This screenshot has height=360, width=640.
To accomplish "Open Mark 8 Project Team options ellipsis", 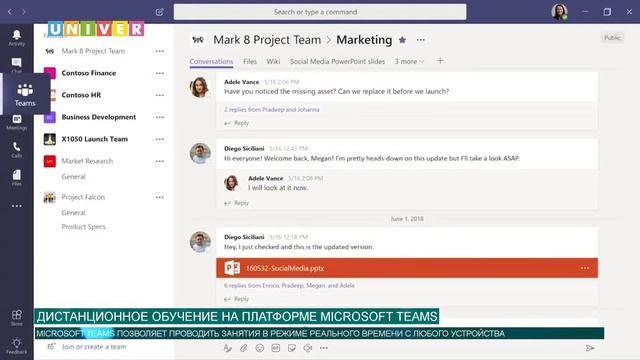I will coord(160,51).
